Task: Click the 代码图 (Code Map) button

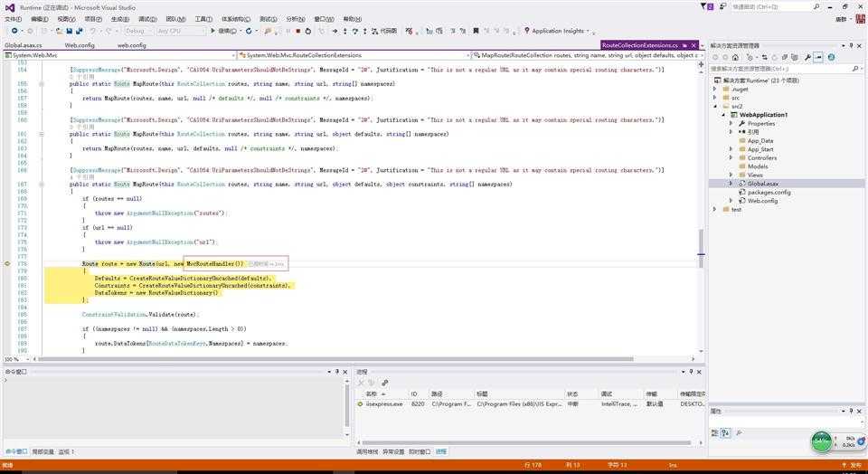Action: 384,31
